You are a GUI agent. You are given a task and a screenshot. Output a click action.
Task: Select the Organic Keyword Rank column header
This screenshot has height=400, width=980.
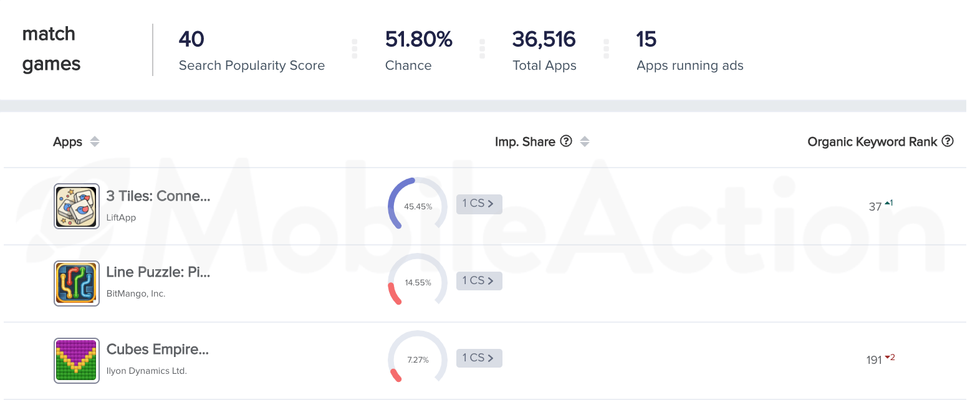[872, 142]
